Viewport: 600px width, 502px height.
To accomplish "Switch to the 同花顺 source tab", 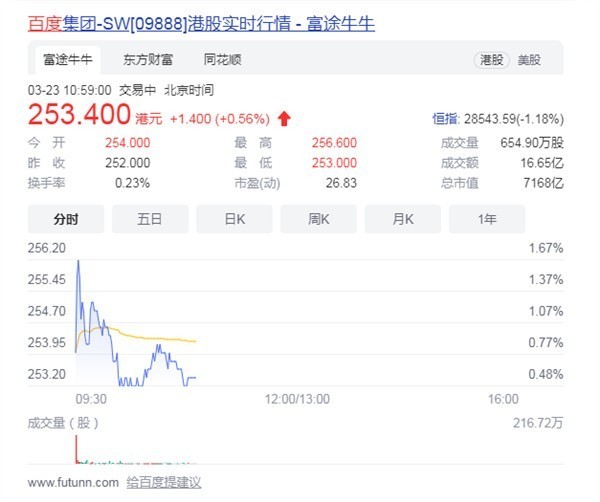I will [223, 60].
